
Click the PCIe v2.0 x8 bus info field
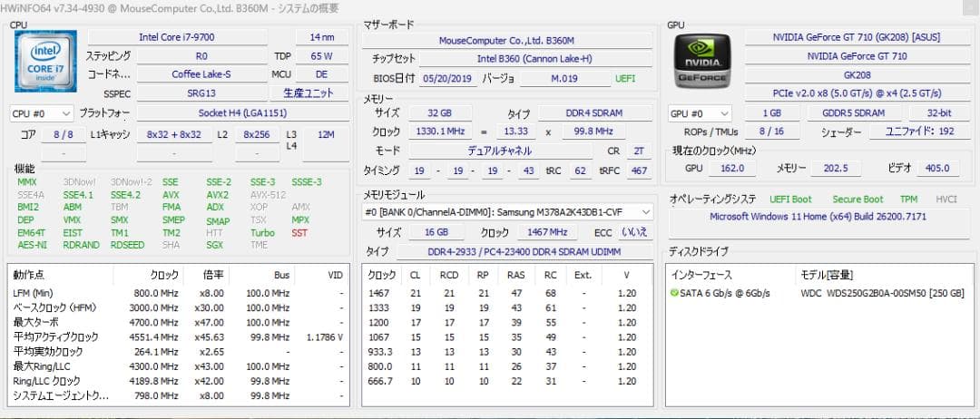pos(857,93)
